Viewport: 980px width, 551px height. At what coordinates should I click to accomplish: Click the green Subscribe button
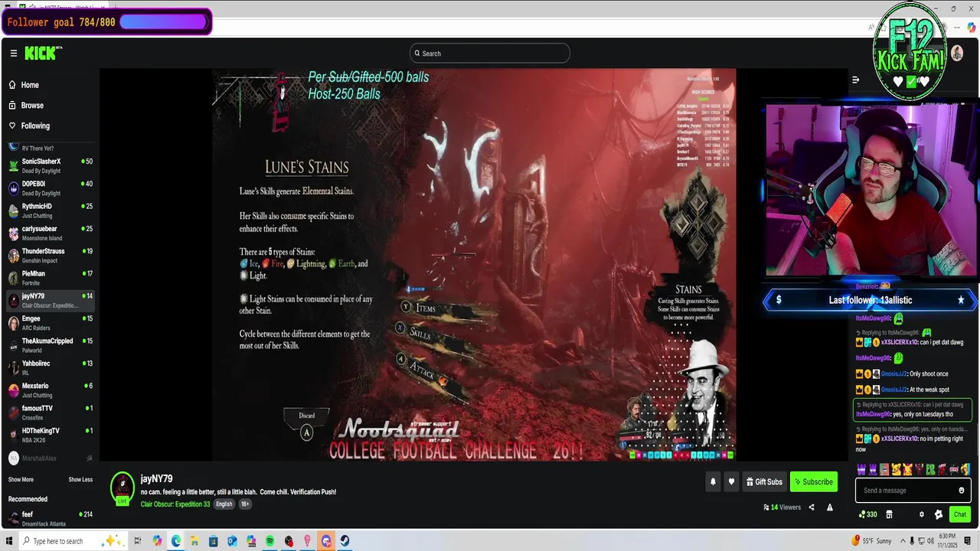point(813,481)
